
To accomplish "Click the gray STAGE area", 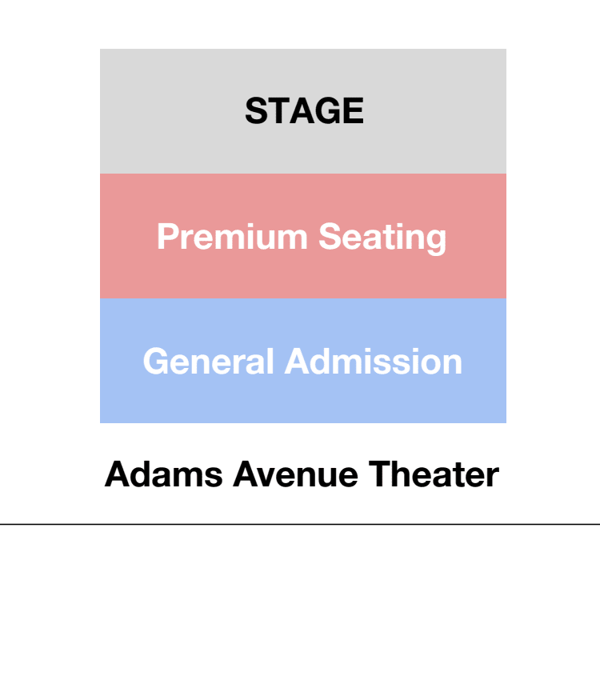I will (x=303, y=111).
